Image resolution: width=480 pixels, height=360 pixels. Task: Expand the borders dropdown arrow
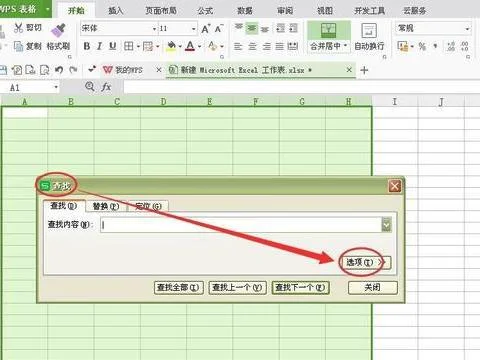pos(138,46)
